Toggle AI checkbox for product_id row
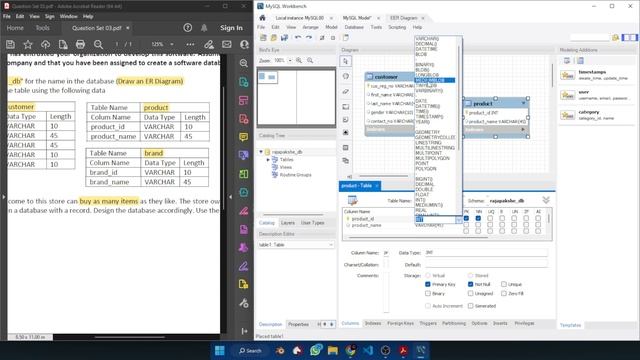Screen dimensions: 640x360 pyautogui.click(x=538, y=218)
